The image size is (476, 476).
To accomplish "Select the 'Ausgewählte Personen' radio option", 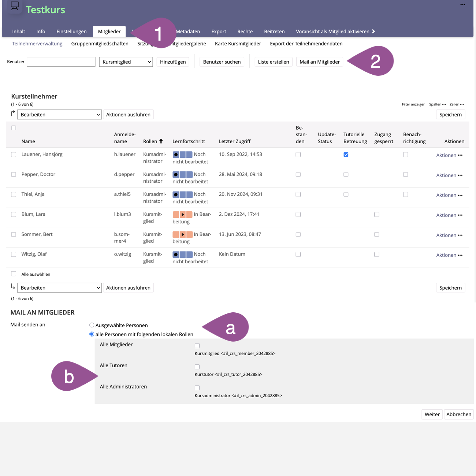I will click(x=92, y=325).
